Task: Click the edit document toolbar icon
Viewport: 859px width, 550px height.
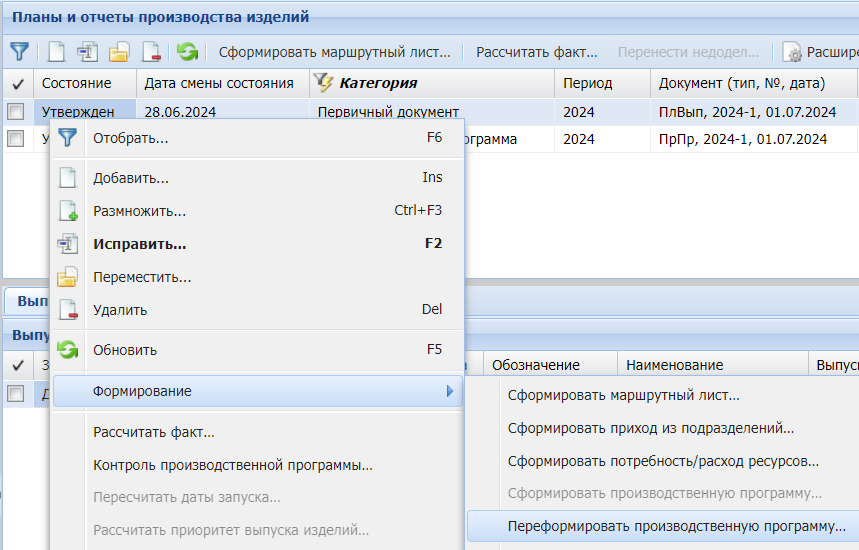Action: (88, 51)
